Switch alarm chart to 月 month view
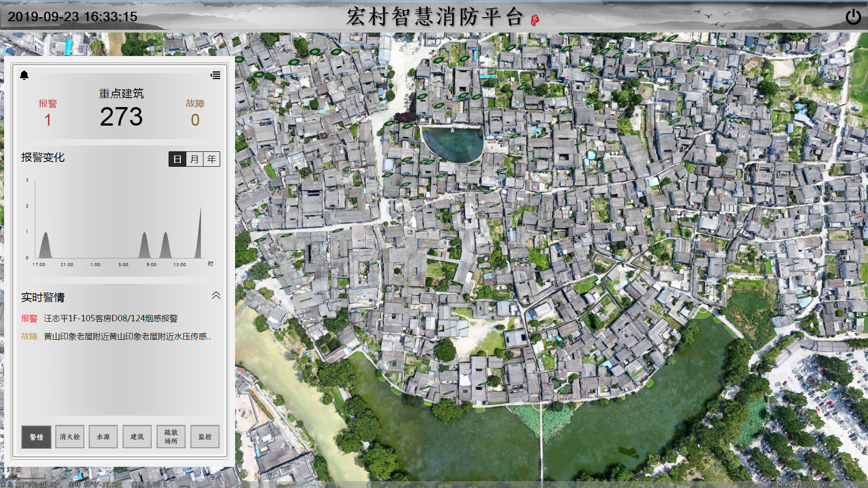The width and height of the screenshot is (868, 488). (194, 159)
